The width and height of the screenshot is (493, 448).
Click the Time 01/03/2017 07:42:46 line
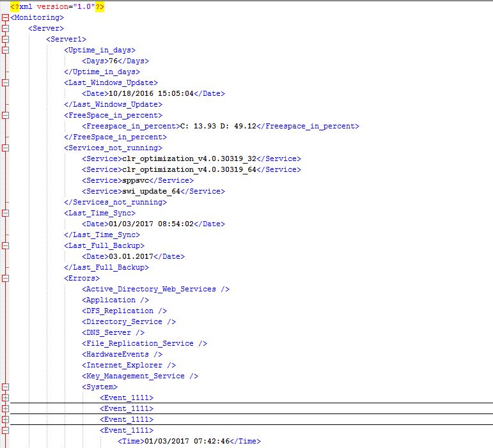point(189,442)
